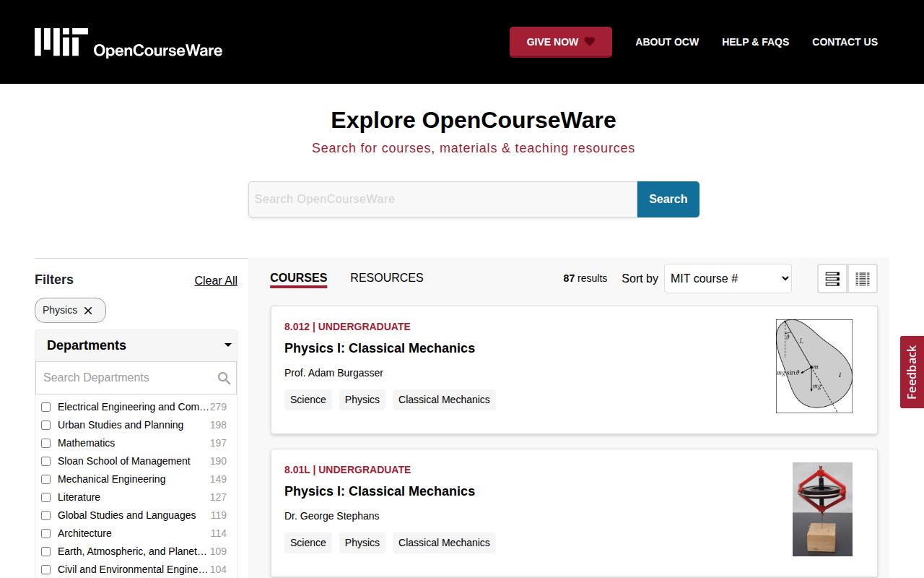924x578 pixels.
Task: Check the Mathematics department filter
Action: [x=46, y=443]
